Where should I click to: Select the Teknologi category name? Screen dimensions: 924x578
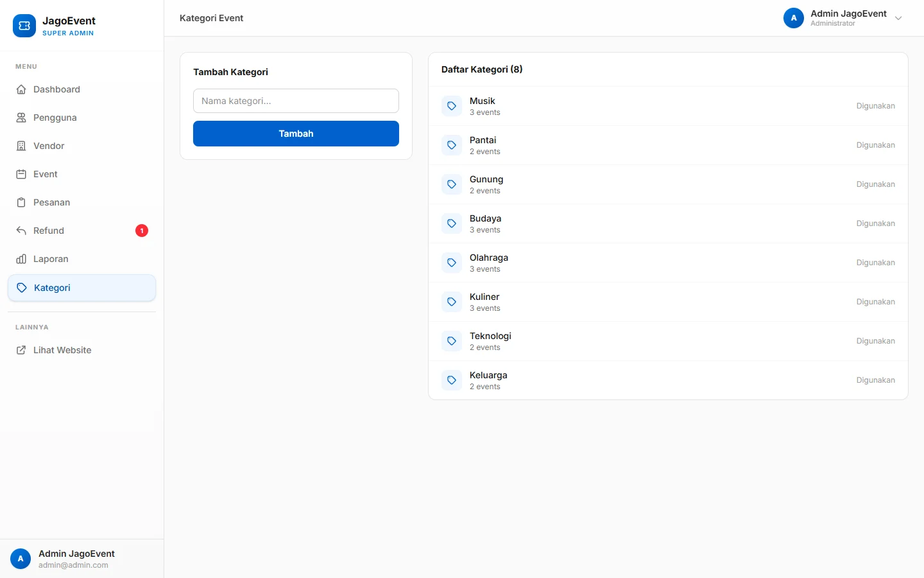point(490,336)
